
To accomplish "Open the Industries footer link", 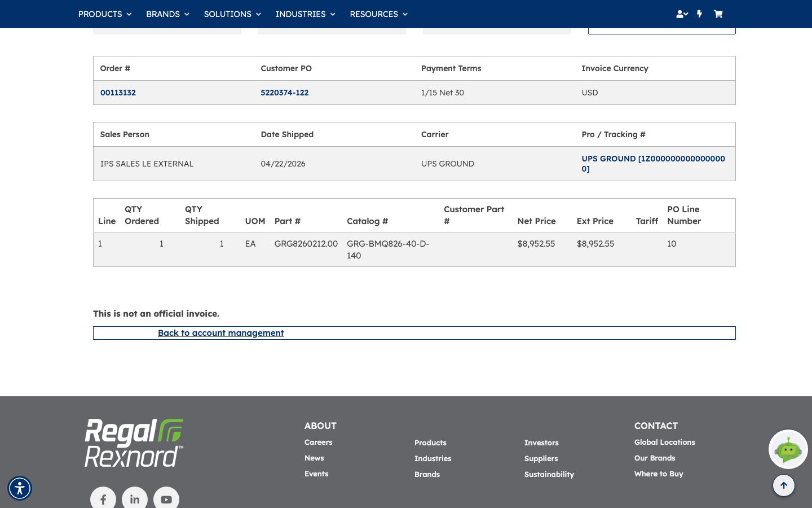I will coord(433,459).
